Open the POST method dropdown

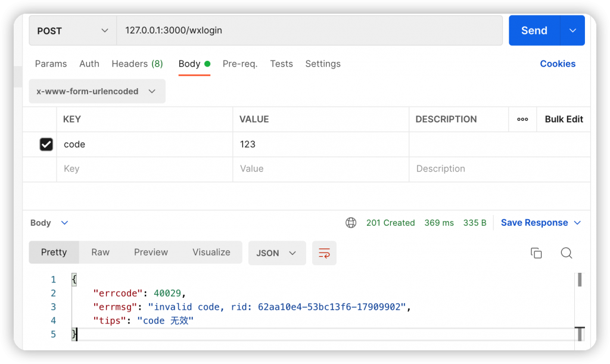(72, 31)
